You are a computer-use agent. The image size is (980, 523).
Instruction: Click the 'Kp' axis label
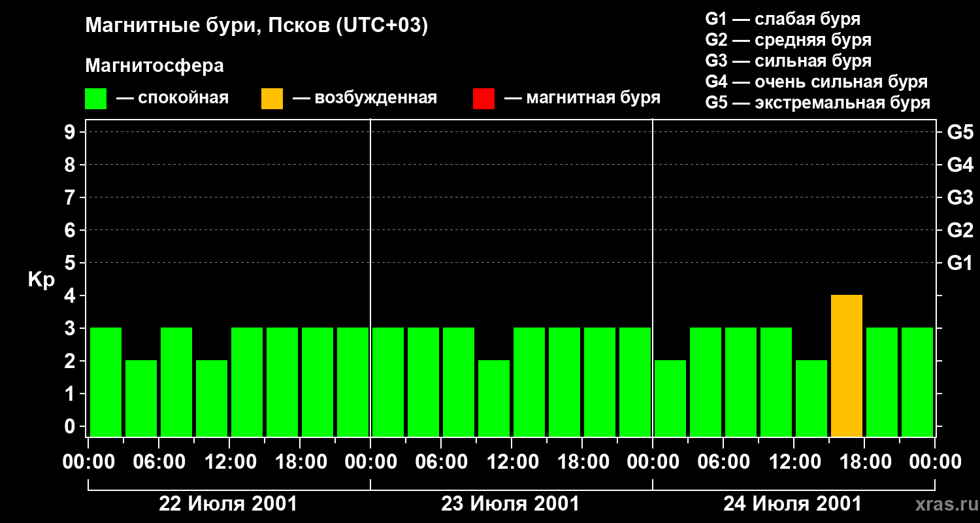41,280
